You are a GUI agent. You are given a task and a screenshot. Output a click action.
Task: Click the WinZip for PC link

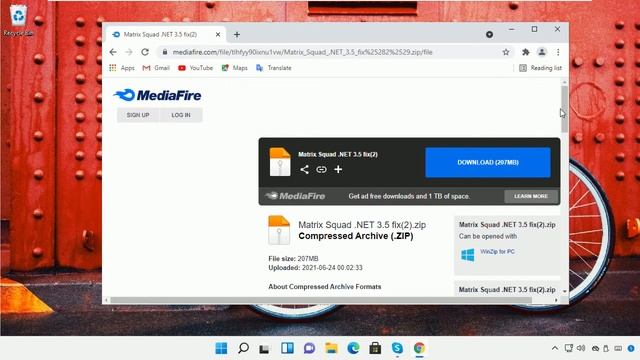tap(497, 251)
